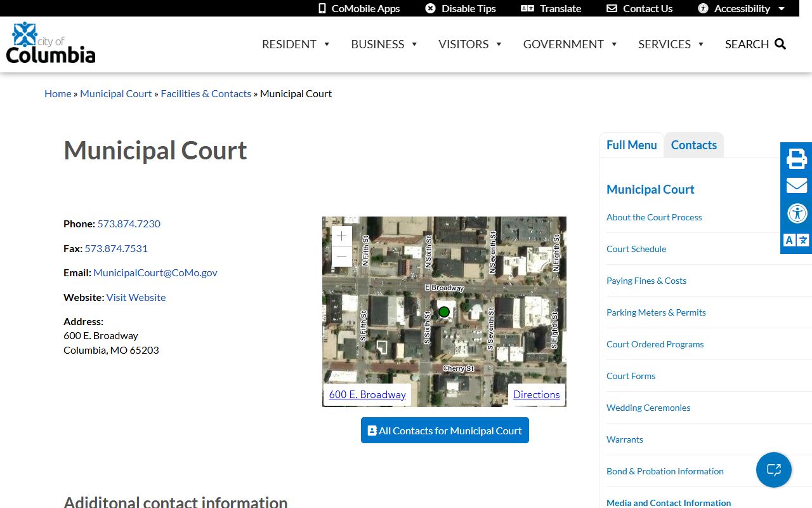Image resolution: width=812 pixels, height=508 pixels.
Task: Open the chat bubble floating button
Action: (774, 470)
